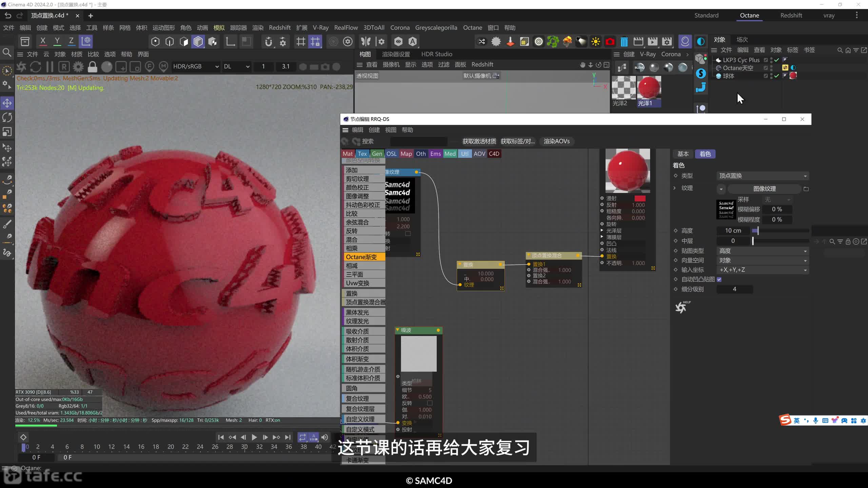The height and width of the screenshot is (488, 868).
Task: Click the 渲染AOVs button
Action: coord(556,141)
